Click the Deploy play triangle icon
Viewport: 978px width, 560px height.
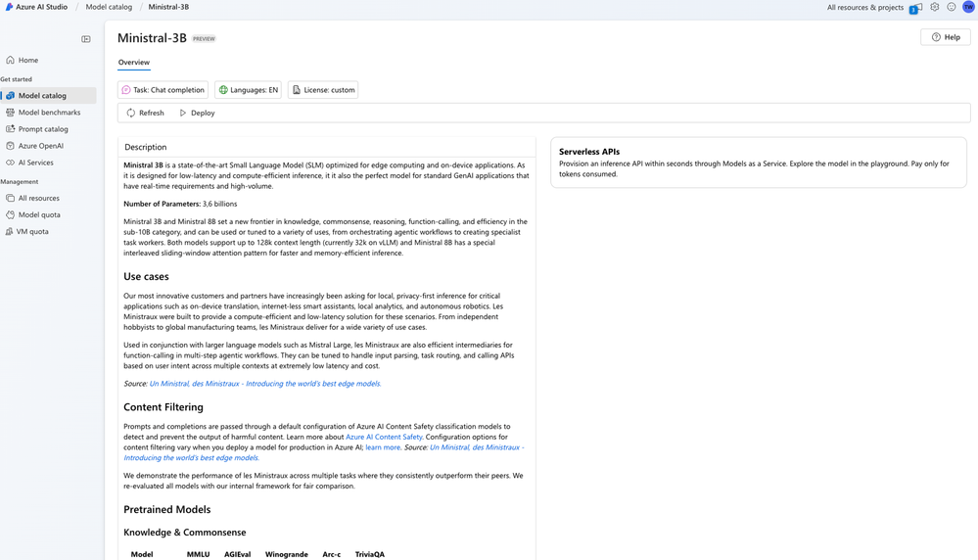point(183,113)
